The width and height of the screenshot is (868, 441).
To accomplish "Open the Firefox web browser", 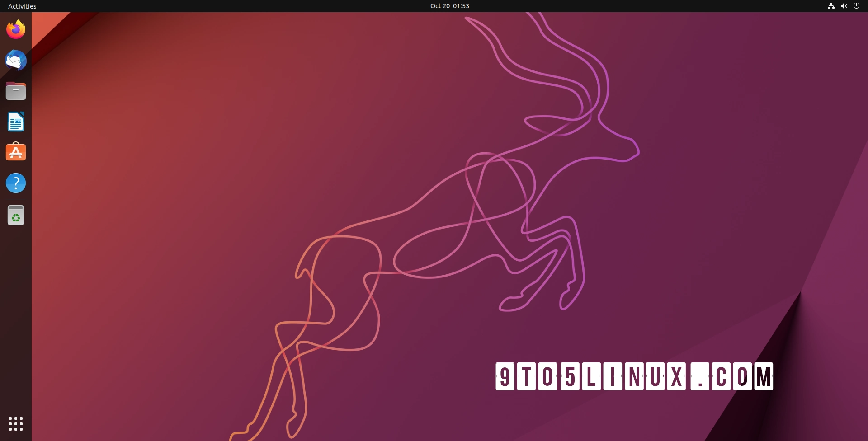I will tap(15, 28).
